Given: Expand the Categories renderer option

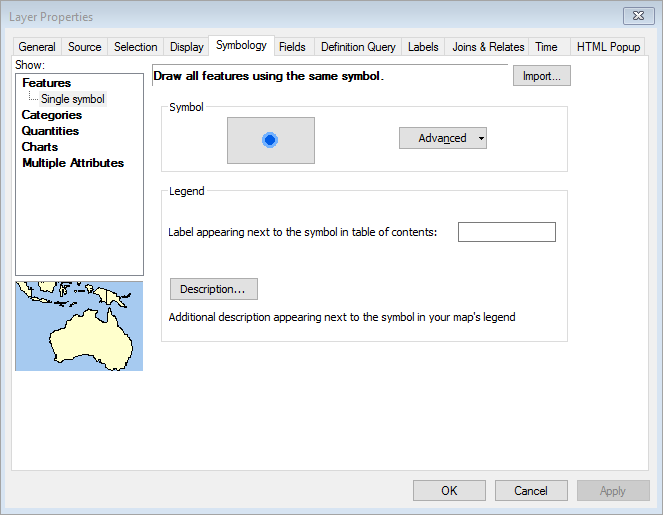Looking at the screenshot, I should (52, 115).
